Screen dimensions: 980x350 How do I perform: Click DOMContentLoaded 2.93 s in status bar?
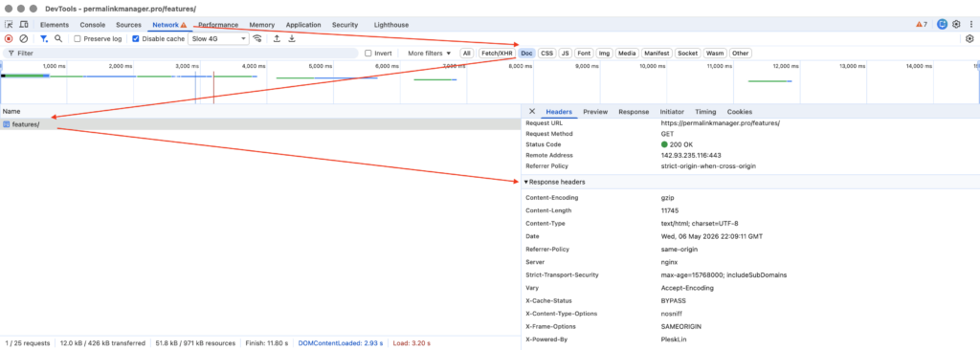tap(340, 343)
